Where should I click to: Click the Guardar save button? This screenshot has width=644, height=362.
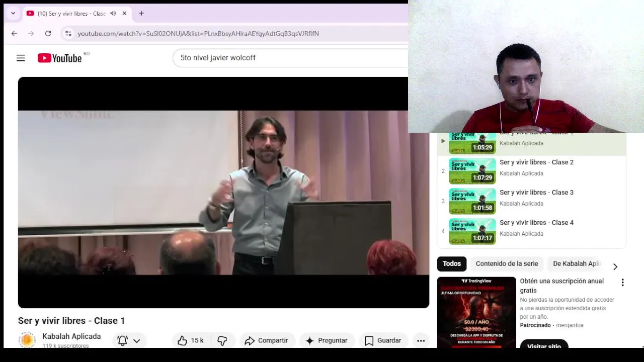(383, 340)
